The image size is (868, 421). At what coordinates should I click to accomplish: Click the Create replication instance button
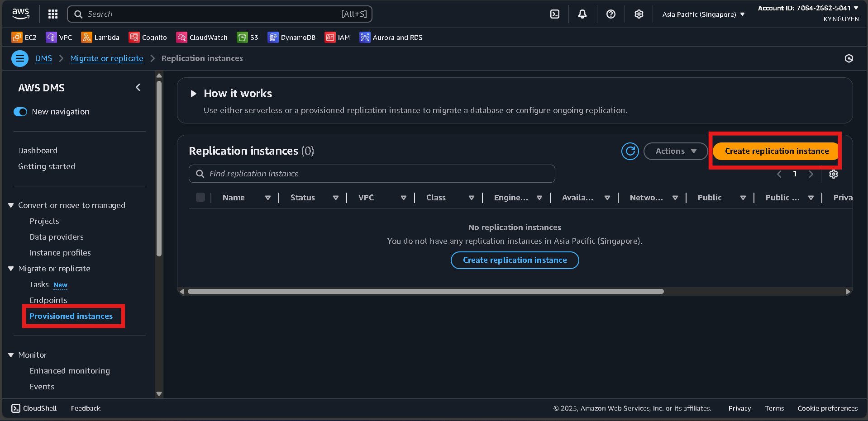coord(775,151)
